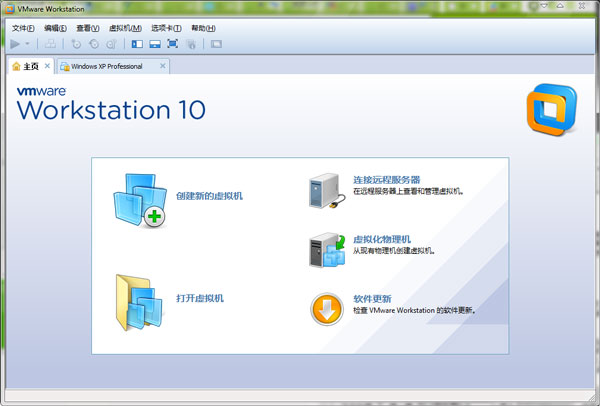Switch to the 主页 home tab
The image size is (600, 406).
click(31, 66)
